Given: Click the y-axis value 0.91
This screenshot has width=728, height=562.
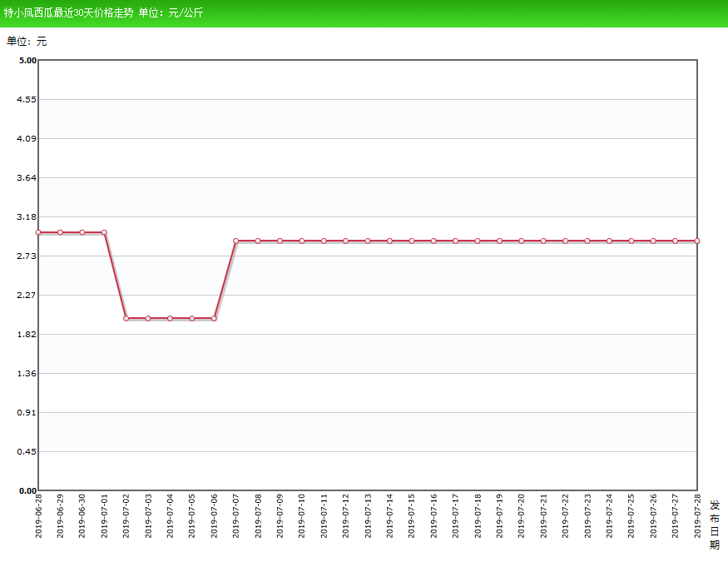Looking at the screenshot, I should click(27, 412).
